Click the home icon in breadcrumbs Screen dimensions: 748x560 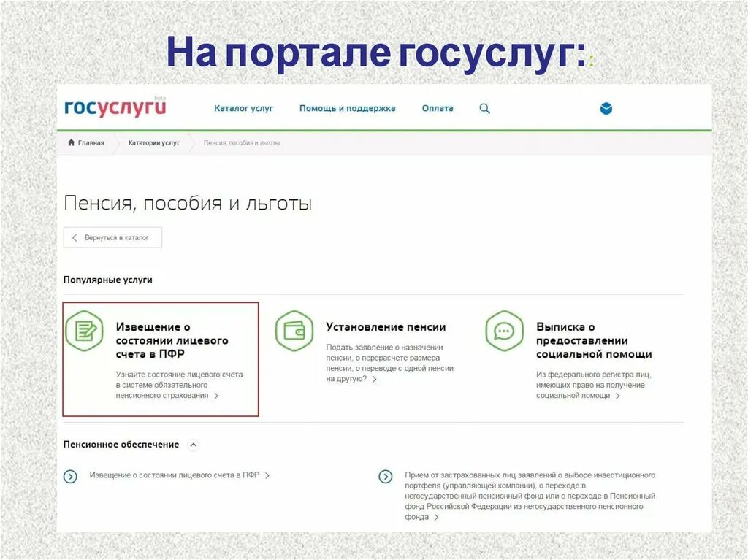(71, 142)
